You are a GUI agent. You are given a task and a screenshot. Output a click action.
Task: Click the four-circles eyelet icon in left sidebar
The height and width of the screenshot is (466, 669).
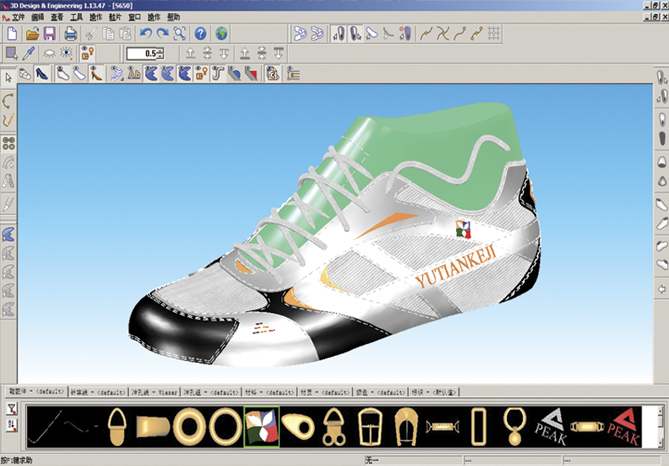pos(9,143)
